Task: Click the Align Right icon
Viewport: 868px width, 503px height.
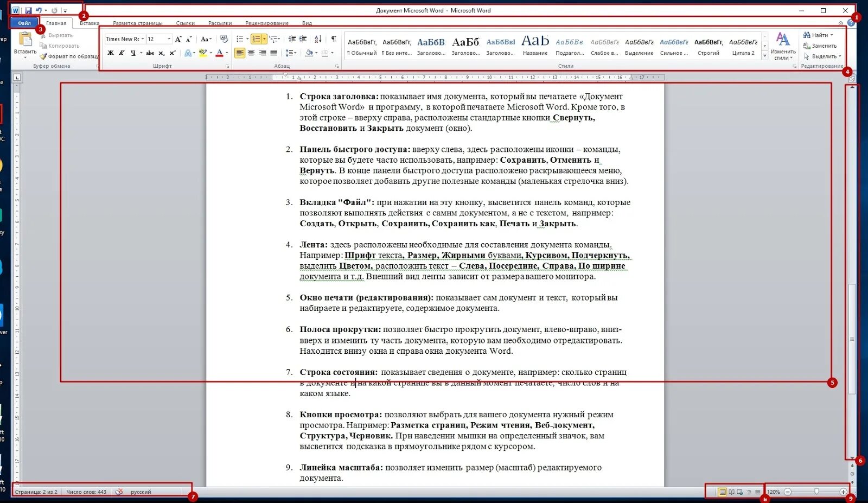Action: point(263,53)
